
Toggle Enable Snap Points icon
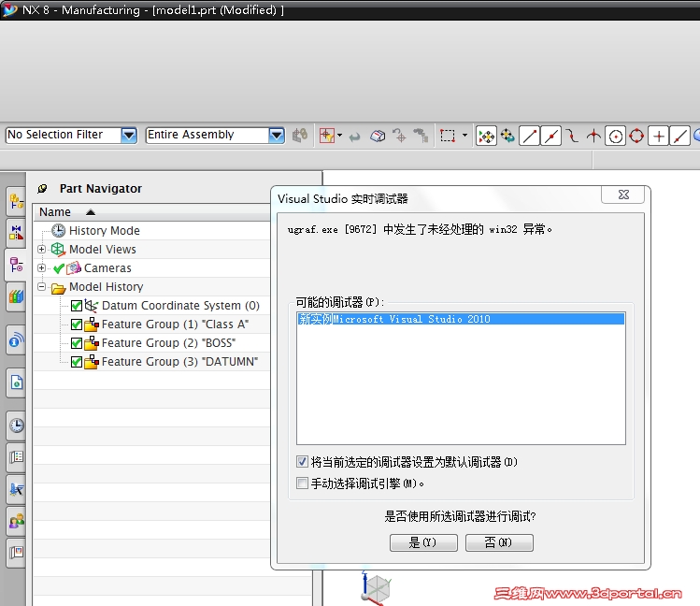[486, 136]
